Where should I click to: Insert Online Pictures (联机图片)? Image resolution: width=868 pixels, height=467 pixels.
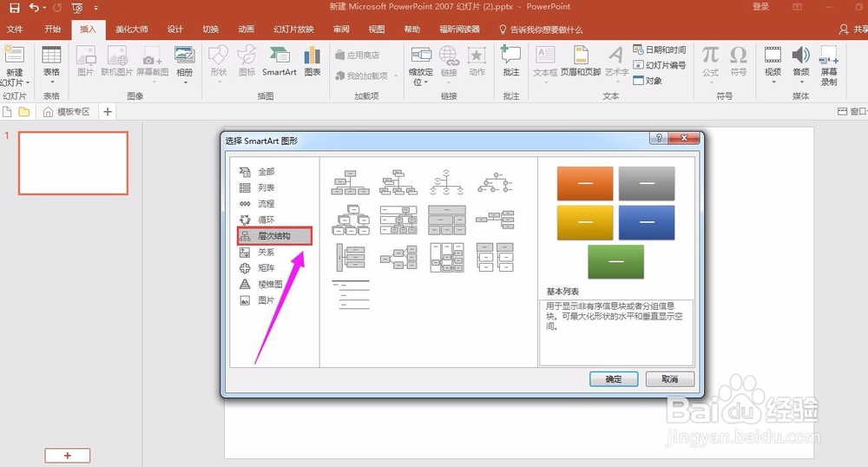point(117,62)
